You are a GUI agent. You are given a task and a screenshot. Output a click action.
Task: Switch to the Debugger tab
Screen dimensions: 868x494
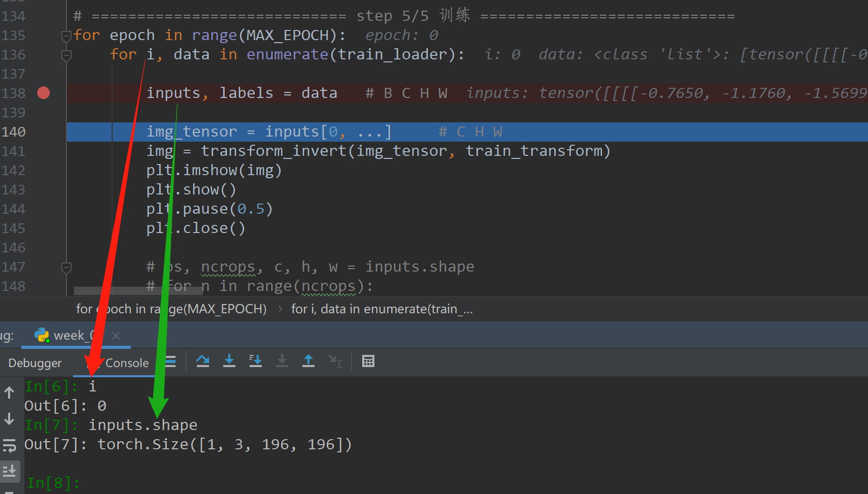tap(35, 363)
